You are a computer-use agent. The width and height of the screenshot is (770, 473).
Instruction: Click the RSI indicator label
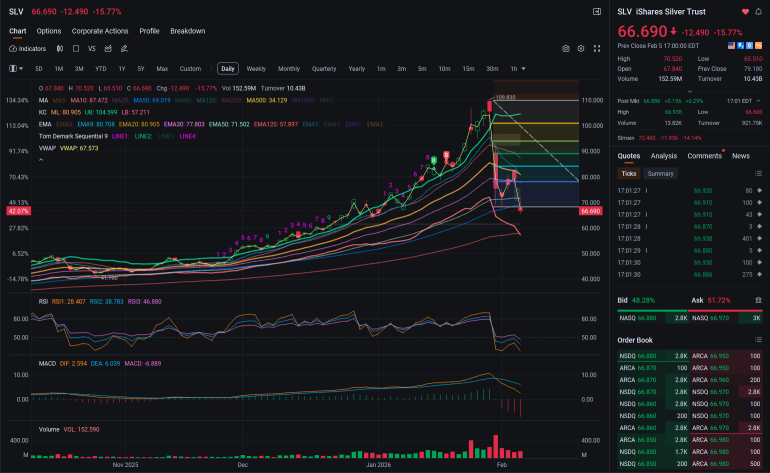pyautogui.click(x=43, y=302)
